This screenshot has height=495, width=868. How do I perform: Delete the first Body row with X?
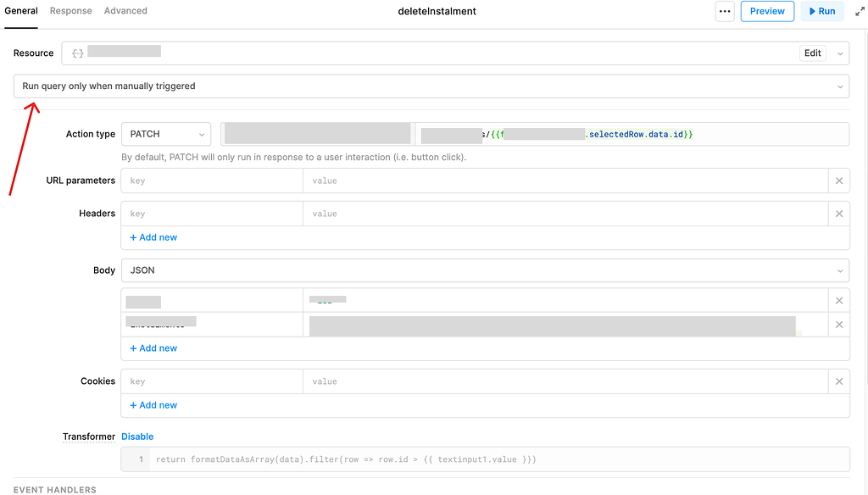tap(838, 301)
